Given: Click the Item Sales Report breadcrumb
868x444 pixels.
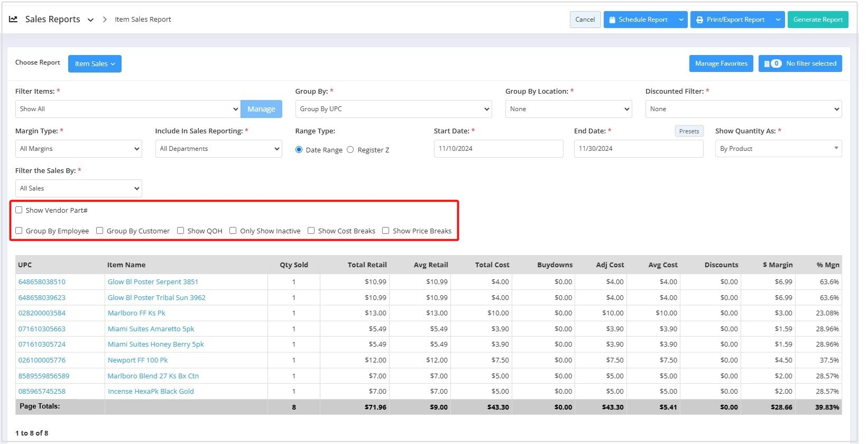Looking at the screenshot, I should click(143, 20).
